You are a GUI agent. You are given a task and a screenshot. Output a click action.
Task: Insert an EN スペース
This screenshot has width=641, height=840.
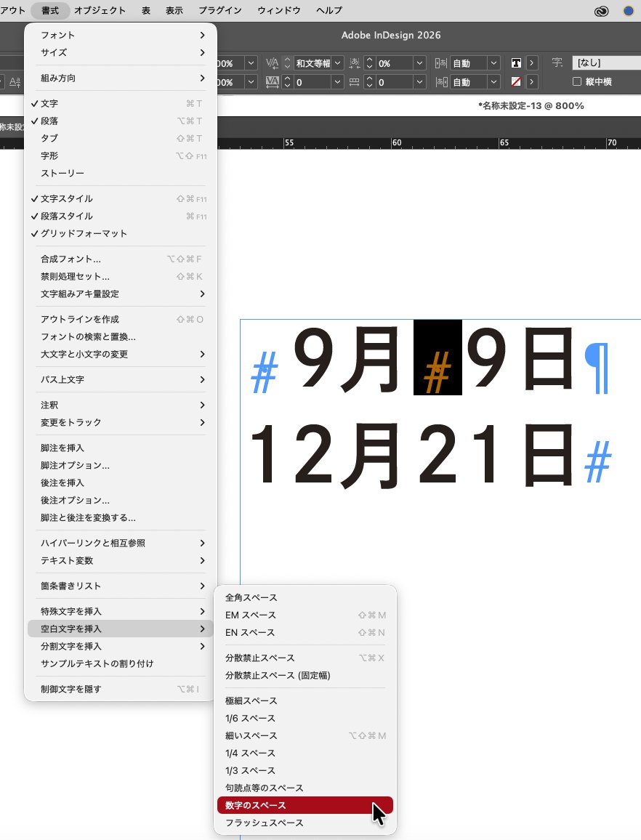click(x=305, y=633)
